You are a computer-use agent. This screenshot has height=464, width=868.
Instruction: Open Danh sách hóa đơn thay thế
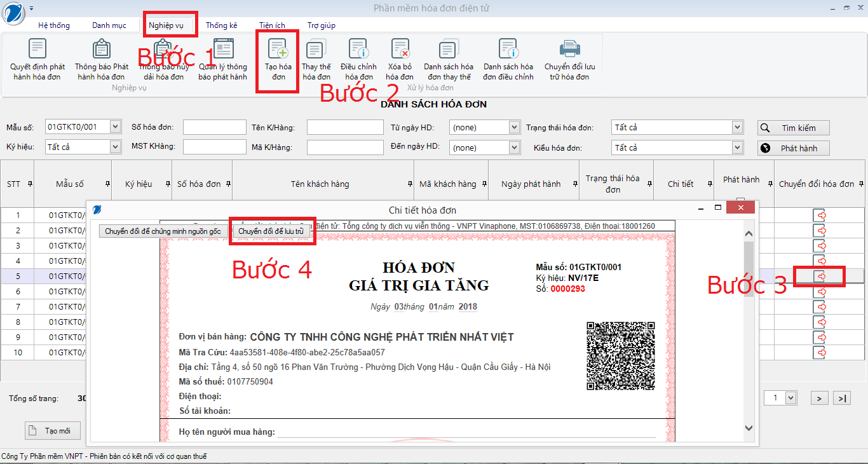pyautogui.click(x=449, y=60)
